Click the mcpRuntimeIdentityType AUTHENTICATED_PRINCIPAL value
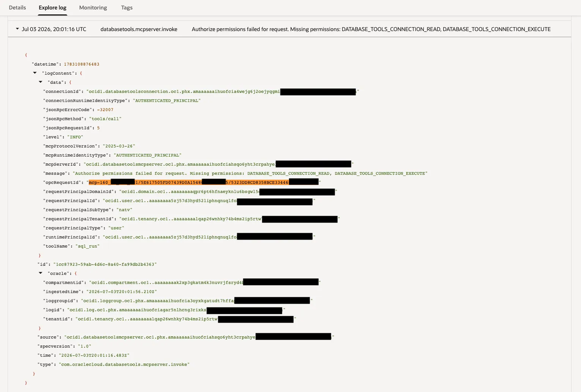This screenshot has width=581, height=392. coord(148,155)
